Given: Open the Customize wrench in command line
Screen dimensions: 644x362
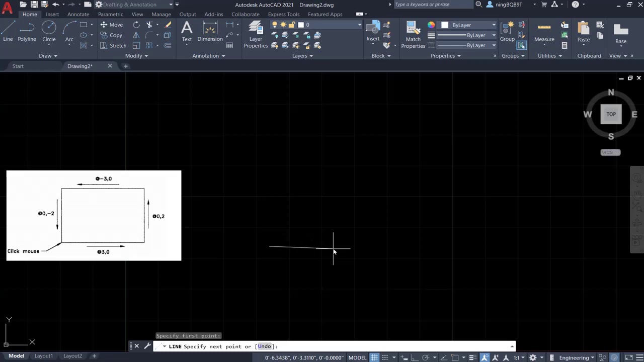Looking at the screenshot, I should (x=147, y=346).
